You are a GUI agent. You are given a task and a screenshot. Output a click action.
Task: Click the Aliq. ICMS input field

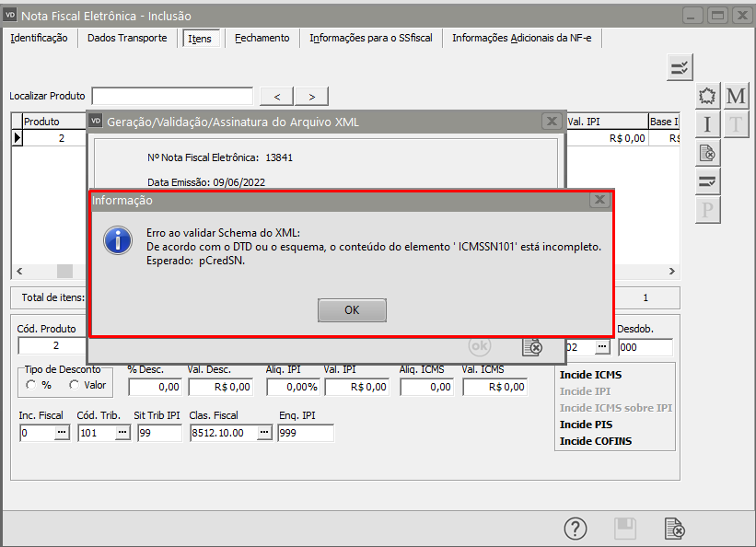[426, 387]
